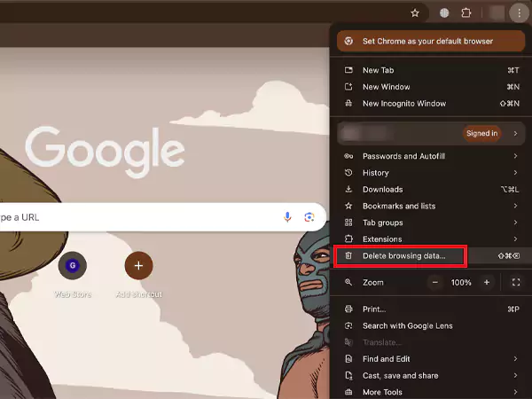Expand the History submenu arrow
This screenshot has width=532, height=399.
[x=515, y=173]
